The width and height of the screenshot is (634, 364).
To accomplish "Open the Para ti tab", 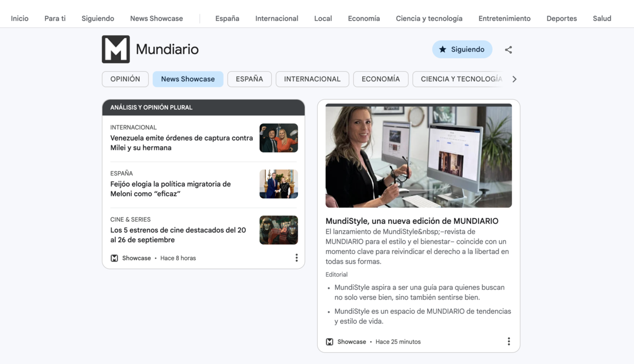I will pos(55,18).
